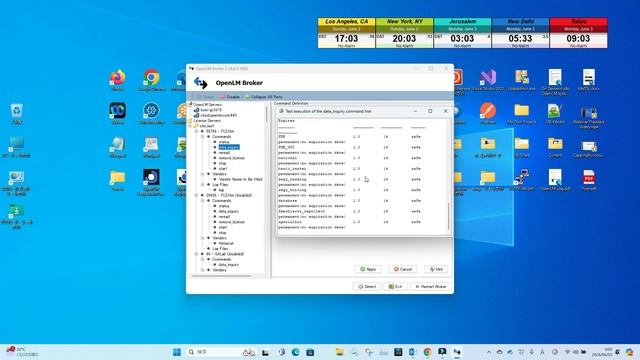Screen dimensions: 640x360
Task: Collapse the first FLEXlm port node
Action: 196,131
